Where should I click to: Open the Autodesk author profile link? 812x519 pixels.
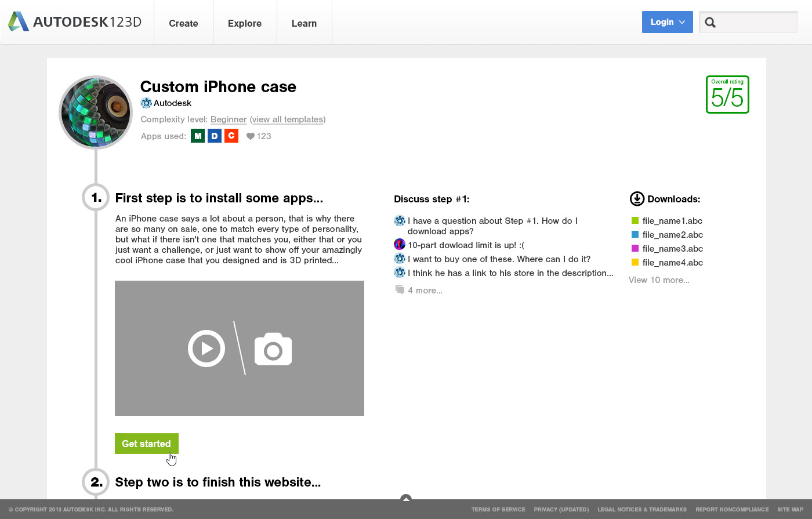coord(172,103)
